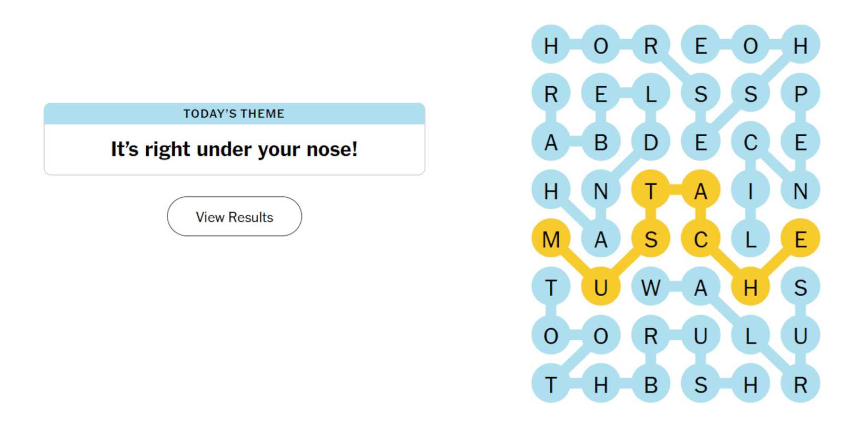Click the D letter tile
The image size is (868, 434).
click(x=651, y=143)
